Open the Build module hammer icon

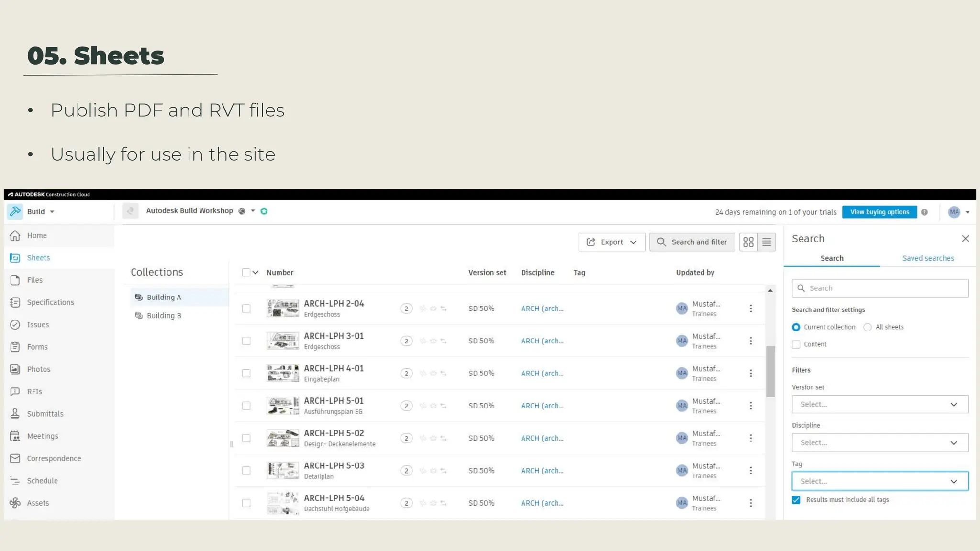(x=15, y=211)
